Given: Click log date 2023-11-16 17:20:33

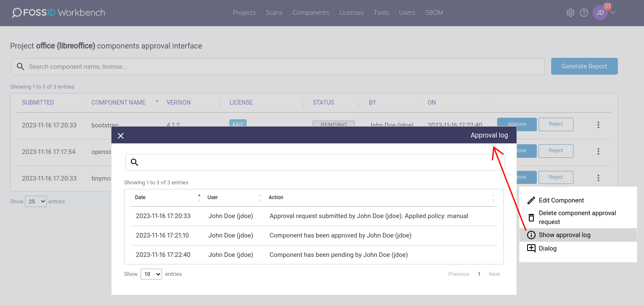Looking at the screenshot, I should 163,216.
